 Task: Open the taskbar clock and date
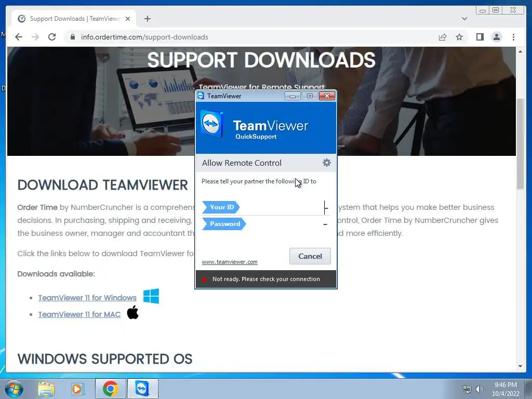click(506, 389)
